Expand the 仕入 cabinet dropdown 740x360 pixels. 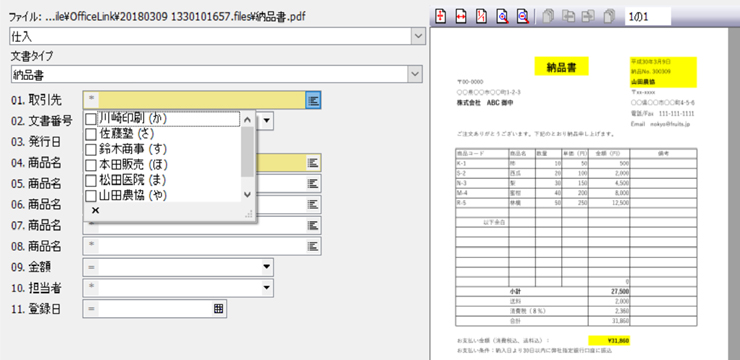pos(417,35)
